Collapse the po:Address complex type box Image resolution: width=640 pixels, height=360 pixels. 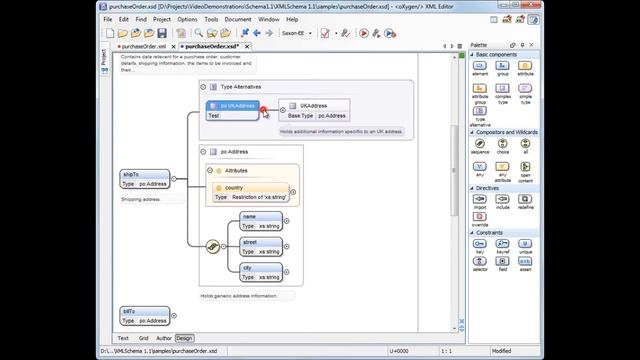pyautogui.click(x=203, y=152)
